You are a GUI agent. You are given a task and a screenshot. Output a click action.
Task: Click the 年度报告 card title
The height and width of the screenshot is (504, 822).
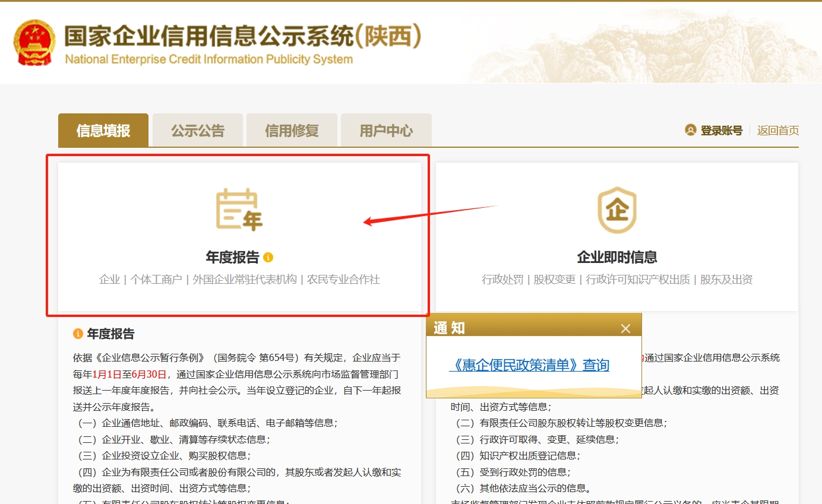(233, 258)
